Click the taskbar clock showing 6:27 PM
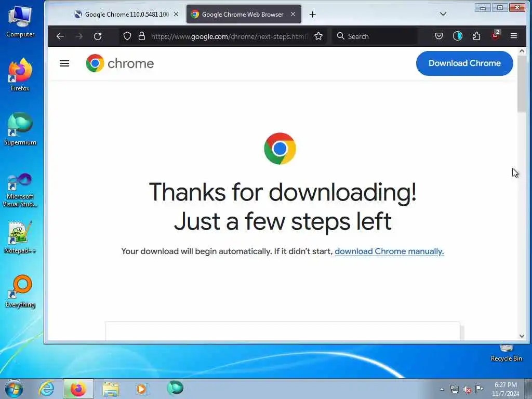The width and height of the screenshot is (532, 399). pos(506,389)
